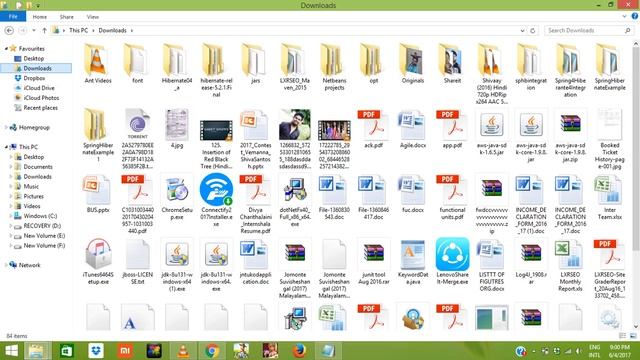Select the LenovoShareIt-Merge.exe file
Viewport: 640px width, 360px height.
[x=452, y=261]
